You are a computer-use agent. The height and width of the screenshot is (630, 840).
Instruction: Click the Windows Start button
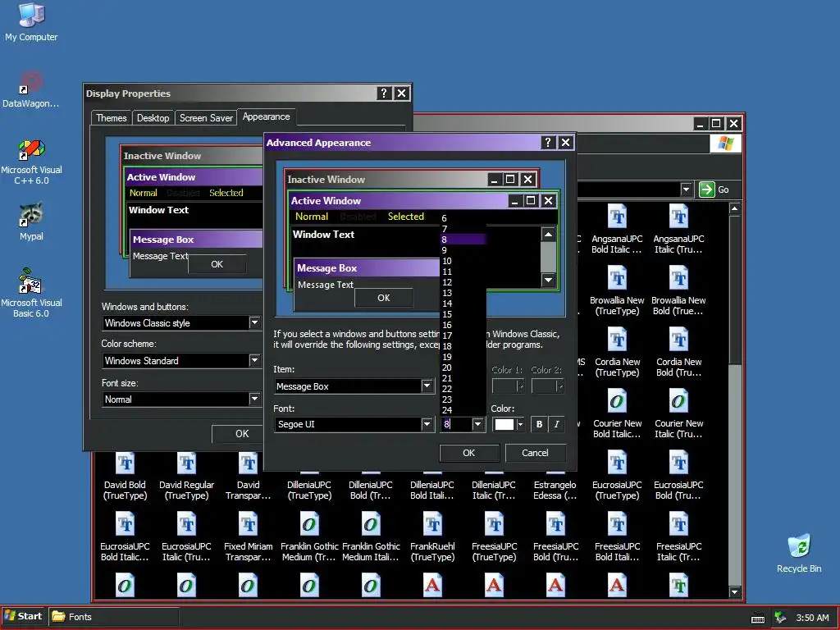24,616
